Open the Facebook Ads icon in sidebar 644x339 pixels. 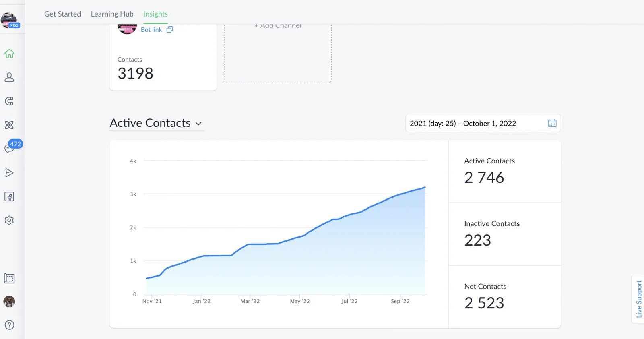point(9,196)
